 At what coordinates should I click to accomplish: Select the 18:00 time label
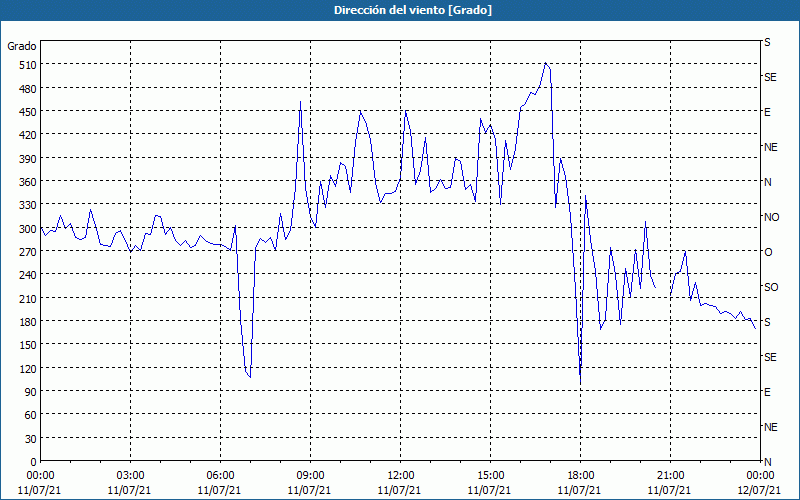tap(581, 476)
